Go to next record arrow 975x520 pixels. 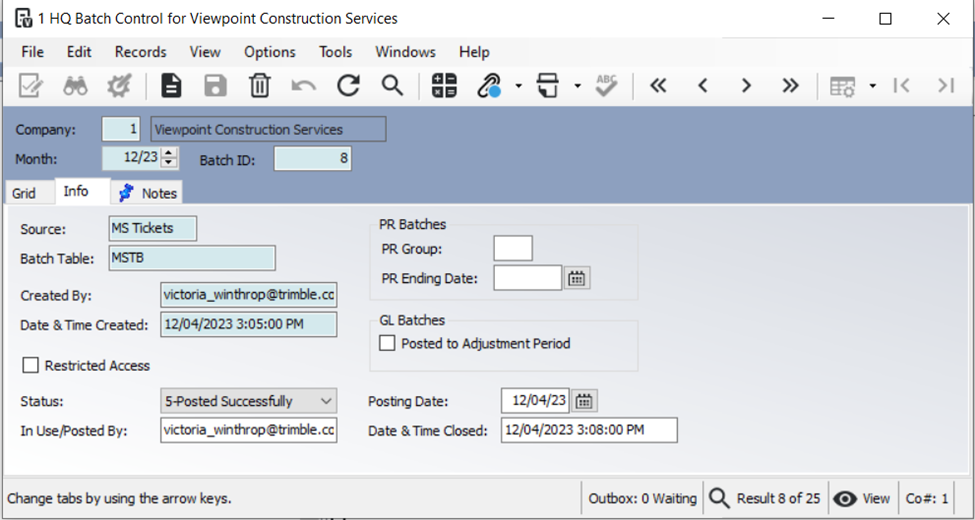click(746, 86)
